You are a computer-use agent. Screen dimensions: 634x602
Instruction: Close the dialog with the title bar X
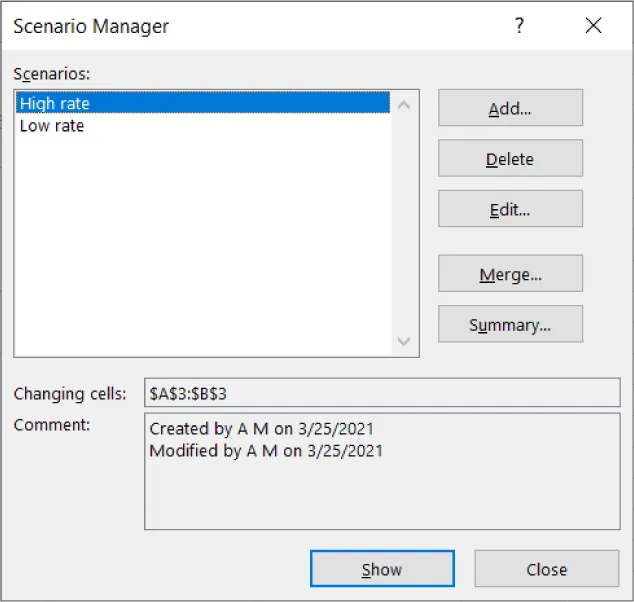pyautogui.click(x=593, y=27)
